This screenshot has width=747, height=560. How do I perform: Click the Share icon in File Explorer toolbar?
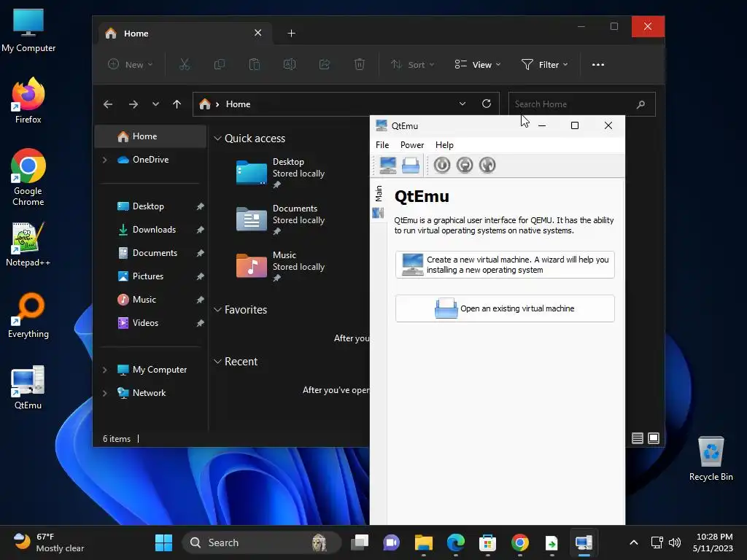pyautogui.click(x=325, y=64)
